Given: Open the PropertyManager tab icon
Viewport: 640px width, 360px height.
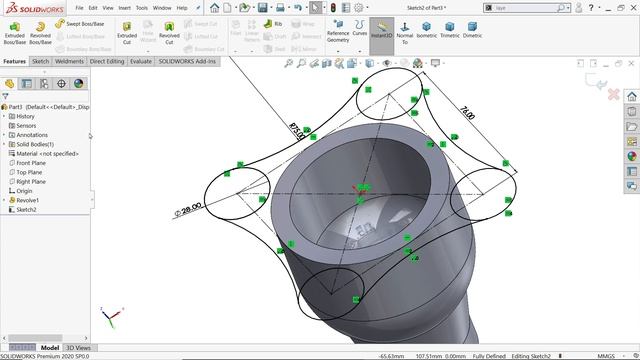Looking at the screenshot, I should (x=27, y=84).
